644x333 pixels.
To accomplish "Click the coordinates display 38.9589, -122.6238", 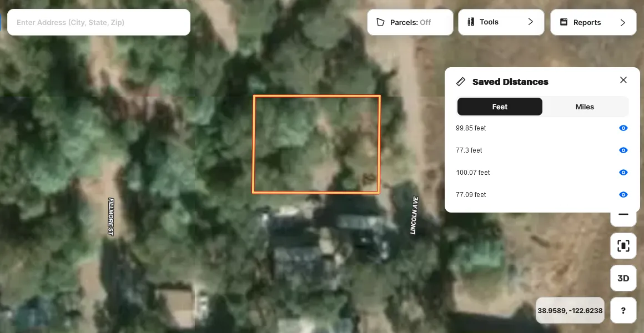I will pos(570,311).
